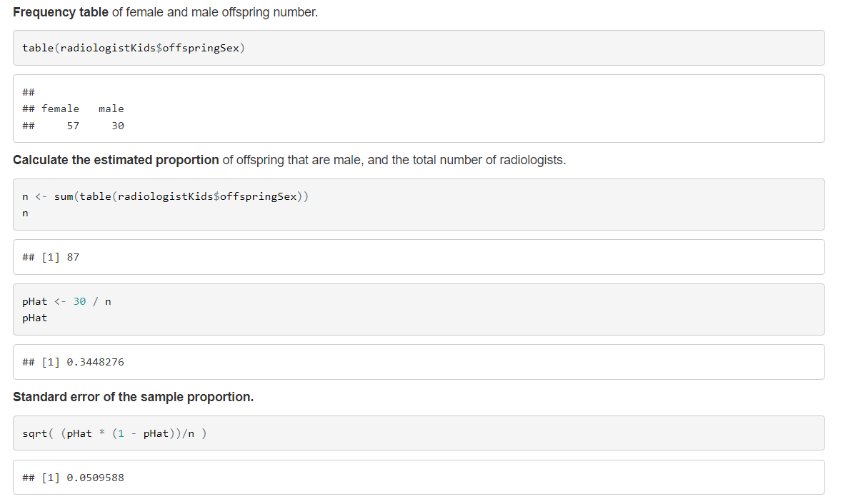
Task: Click the sqrt( (pHat * (1 - pHat))/n ) code
Action: click(115, 433)
